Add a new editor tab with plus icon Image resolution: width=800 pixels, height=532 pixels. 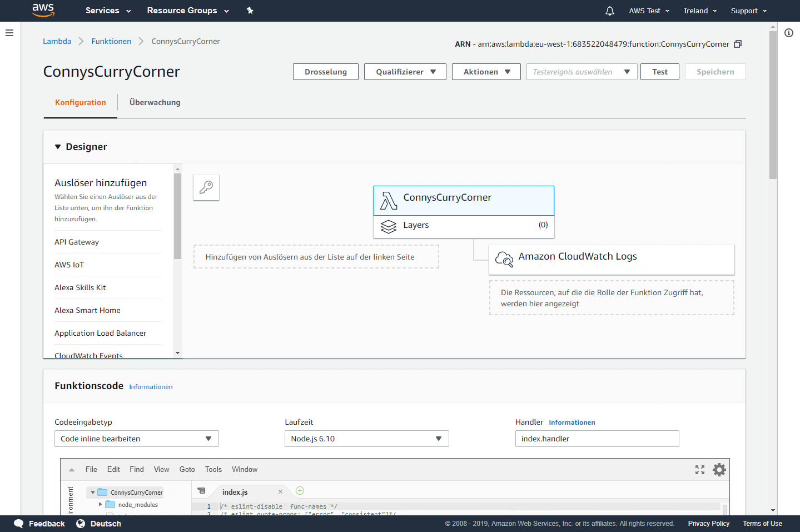point(300,490)
